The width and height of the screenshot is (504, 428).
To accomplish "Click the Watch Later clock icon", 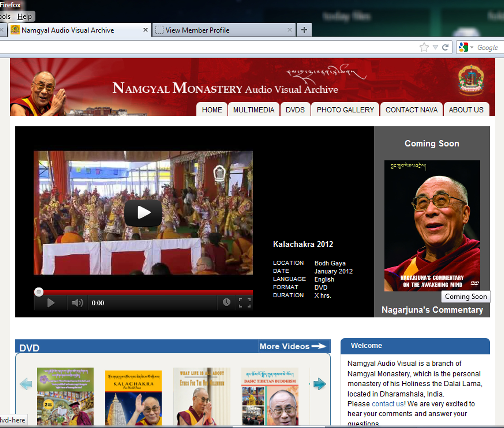I will tap(226, 302).
